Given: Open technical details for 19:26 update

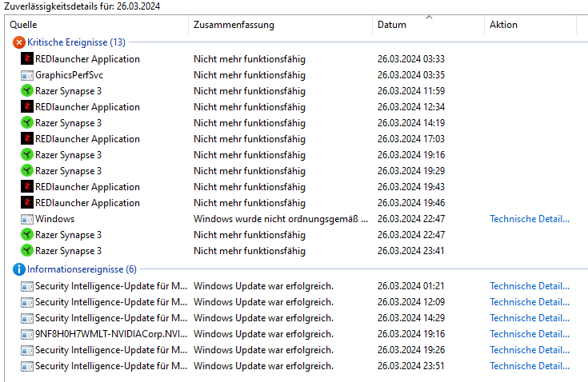Looking at the screenshot, I should point(530,350).
